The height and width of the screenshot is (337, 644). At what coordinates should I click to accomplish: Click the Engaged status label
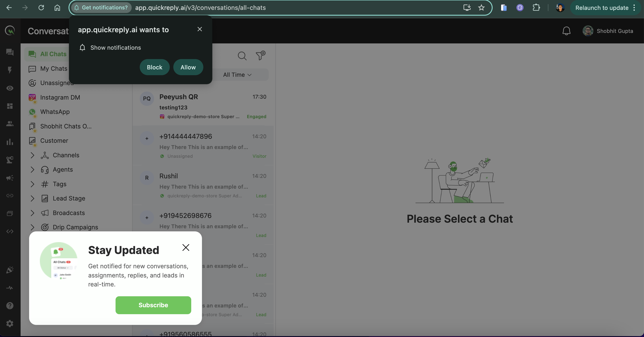click(256, 117)
